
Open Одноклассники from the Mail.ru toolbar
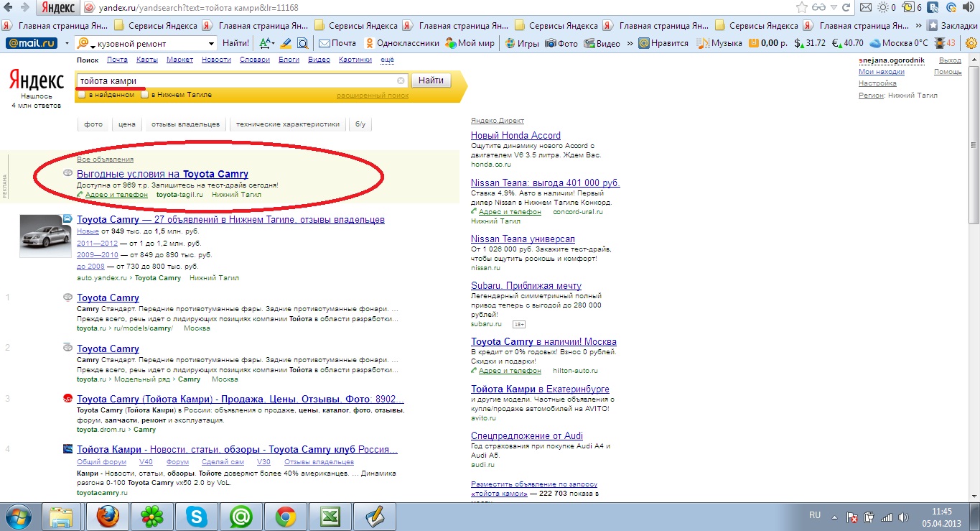401,43
